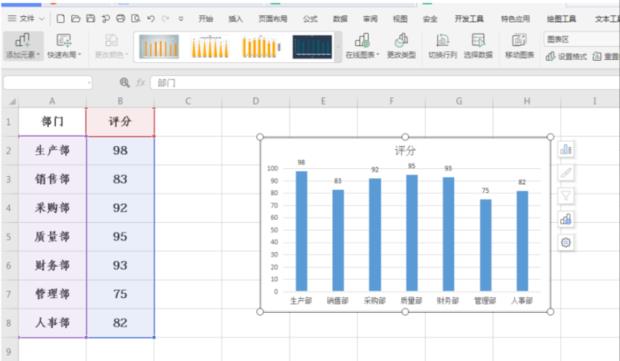Screen dimensions: 620x361
Task: Click the formula bar input showing 部门
Action: 384,83
